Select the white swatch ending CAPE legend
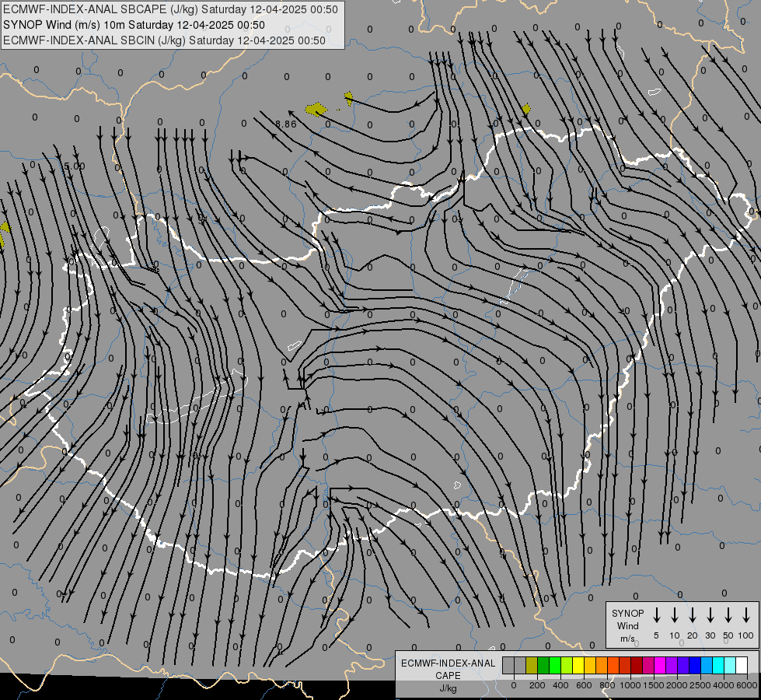Screen dimensions: 761x700 pos(742,665)
